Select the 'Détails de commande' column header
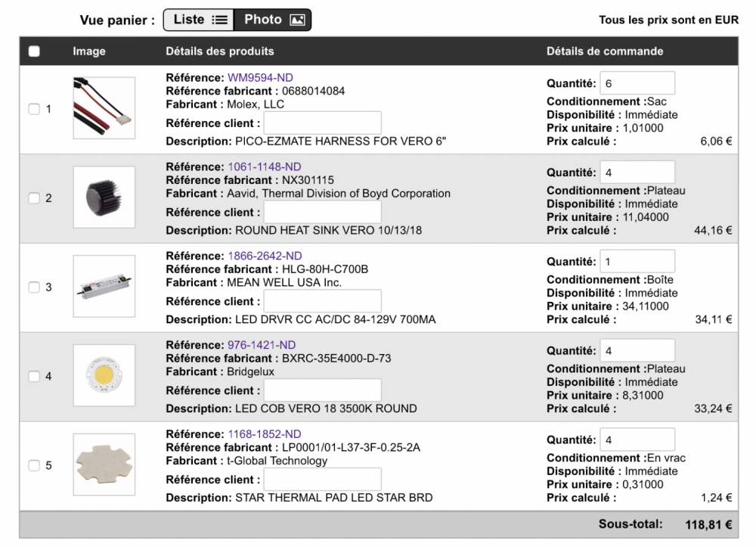The height and width of the screenshot is (547, 756). (x=605, y=51)
